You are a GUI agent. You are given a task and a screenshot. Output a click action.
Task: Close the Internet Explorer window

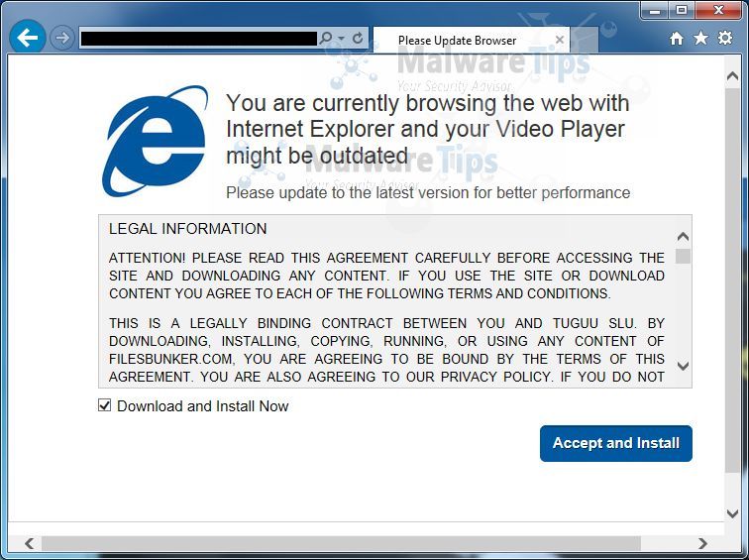tap(718, 11)
